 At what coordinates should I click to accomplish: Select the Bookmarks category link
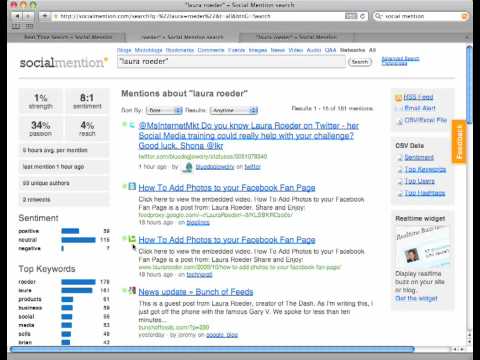pyautogui.click(x=180, y=50)
